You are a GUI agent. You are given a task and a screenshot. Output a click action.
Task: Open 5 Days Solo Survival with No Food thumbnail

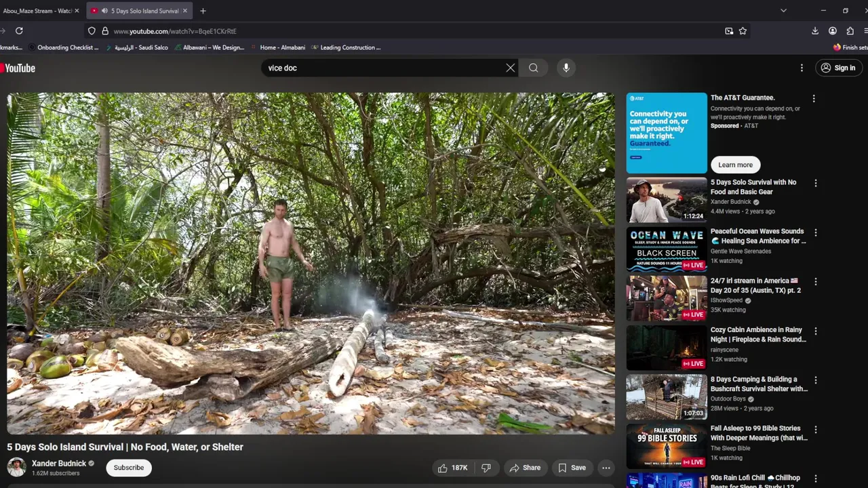(667, 200)
